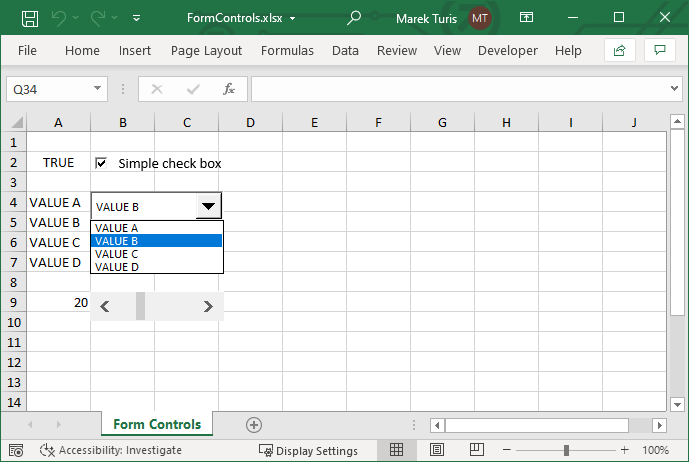
Task: Expand the formula bar chevron
Action: [x=673, y=89]
